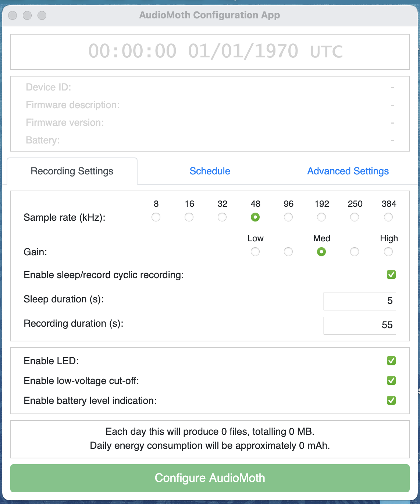
Task: Select the 384 kHz sample rate
Action: (388, 217)
